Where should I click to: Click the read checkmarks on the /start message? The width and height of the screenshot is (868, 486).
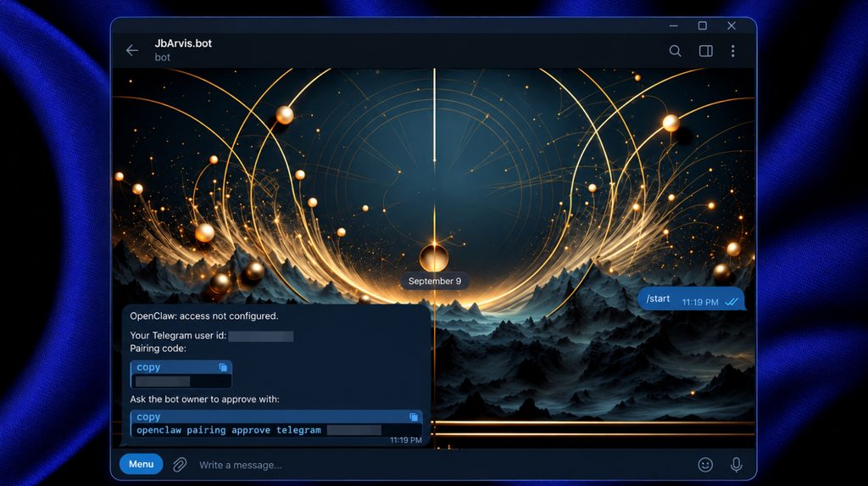pos(732,302)
